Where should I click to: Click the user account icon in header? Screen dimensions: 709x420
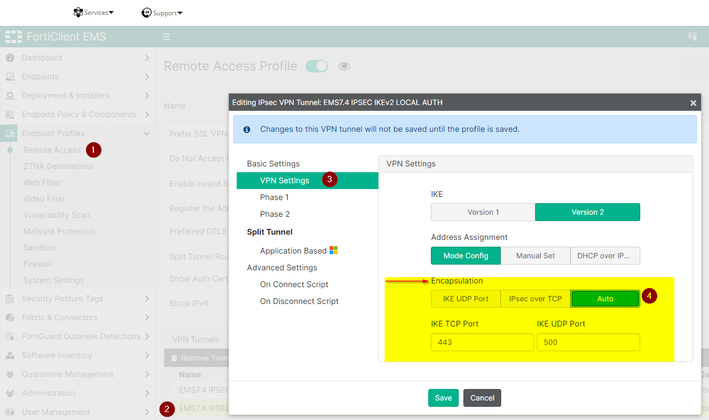(692, 37)
